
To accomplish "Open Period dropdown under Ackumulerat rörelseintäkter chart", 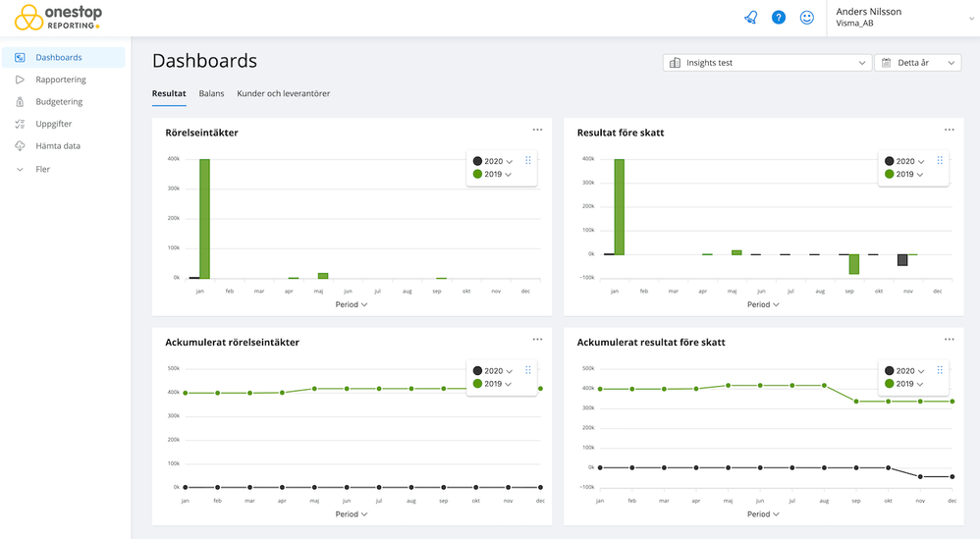I will 352,514.
